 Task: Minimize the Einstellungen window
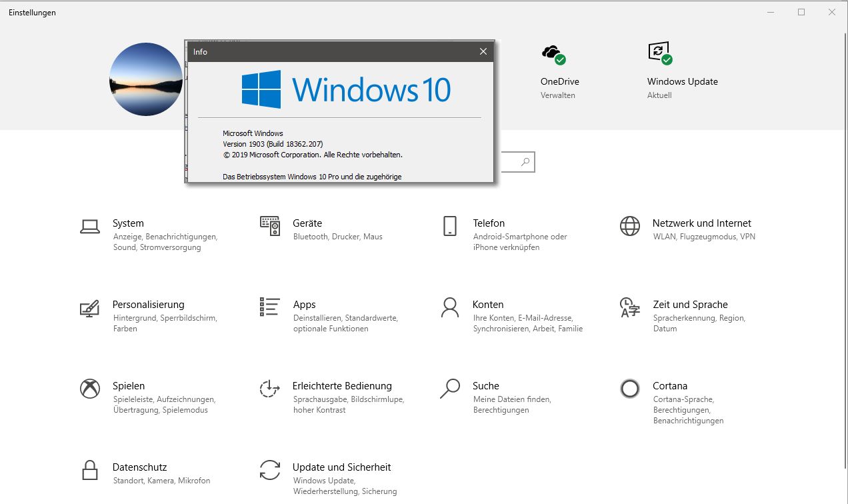coord(771,12)
